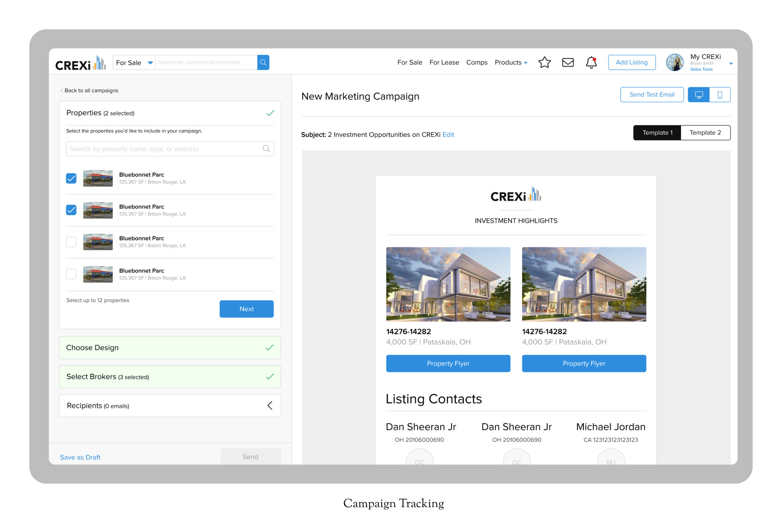The width and height of the screenshot is (782, 532).
Task: Click the CREXi logo in header
Action: click(x=80, y=64)
